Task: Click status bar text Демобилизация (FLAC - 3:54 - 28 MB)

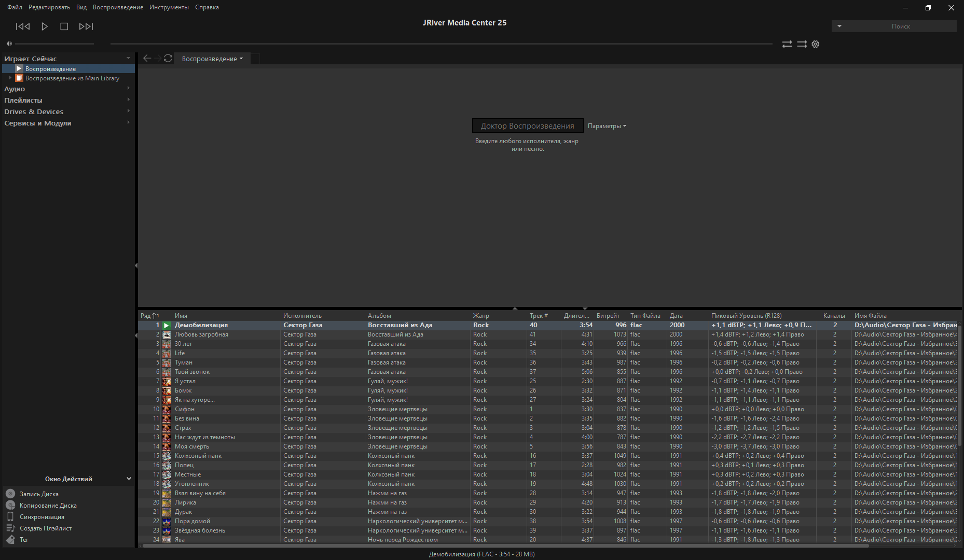Action: (x=481, y=554)
